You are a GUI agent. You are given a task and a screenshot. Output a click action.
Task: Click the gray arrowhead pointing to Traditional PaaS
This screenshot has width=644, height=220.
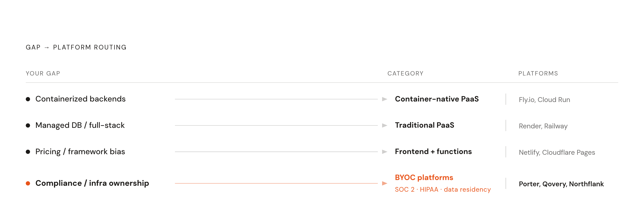(384, 126)
